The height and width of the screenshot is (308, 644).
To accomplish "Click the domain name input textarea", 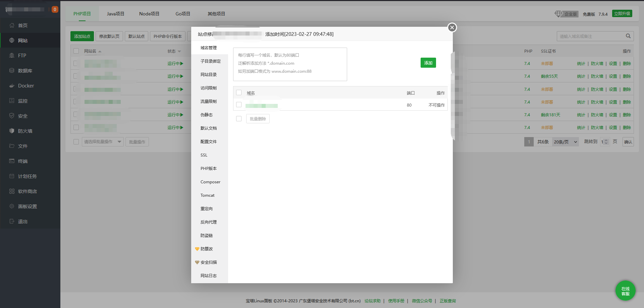I will click(290, 64).
